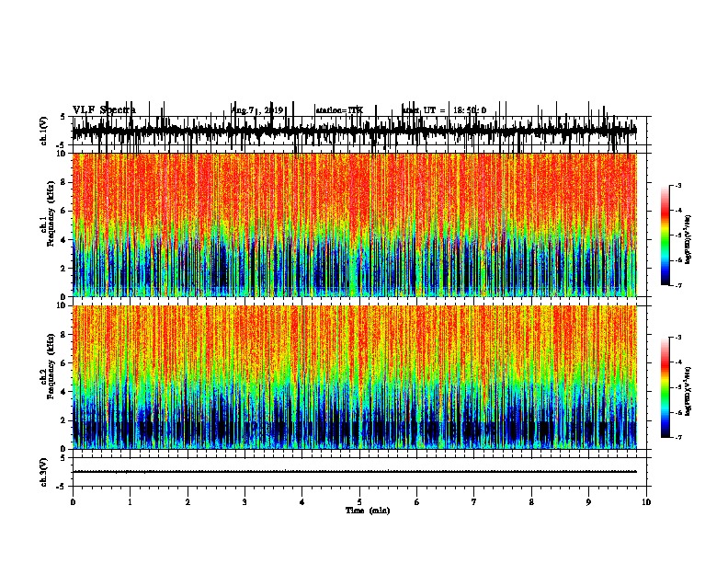Click the time axis tick label "1"
Image resolution: width=728 pixels, height=563 pixels.
click(x=130, y=502)
